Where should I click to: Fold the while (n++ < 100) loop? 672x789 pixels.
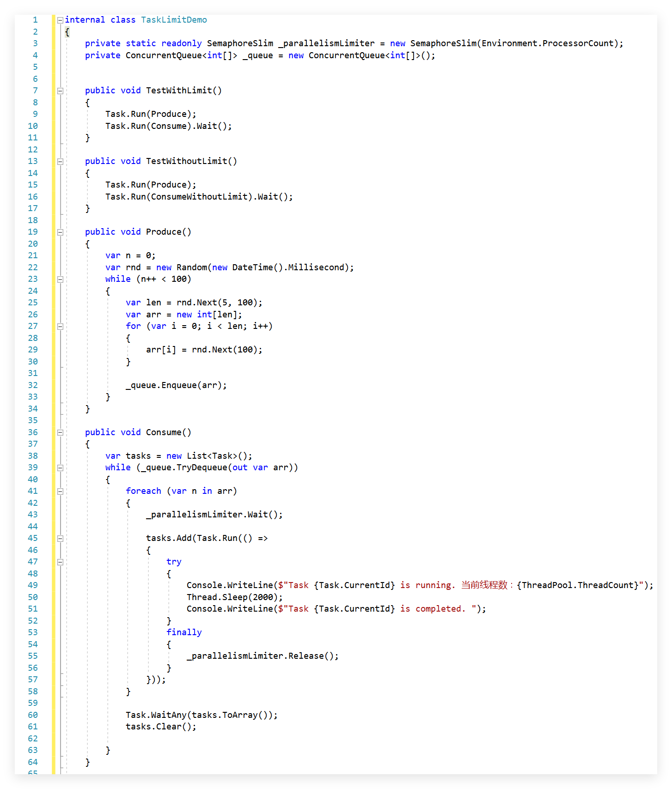pos(60,279)
